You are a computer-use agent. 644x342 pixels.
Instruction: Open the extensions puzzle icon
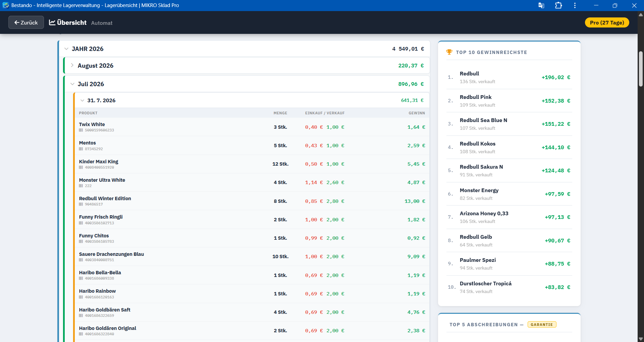558,5
